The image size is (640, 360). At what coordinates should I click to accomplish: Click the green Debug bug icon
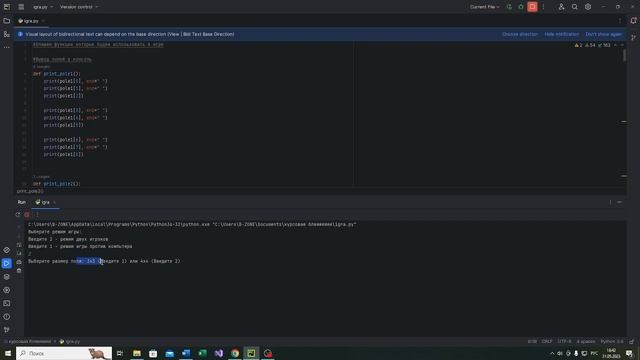tap(521, 7)
